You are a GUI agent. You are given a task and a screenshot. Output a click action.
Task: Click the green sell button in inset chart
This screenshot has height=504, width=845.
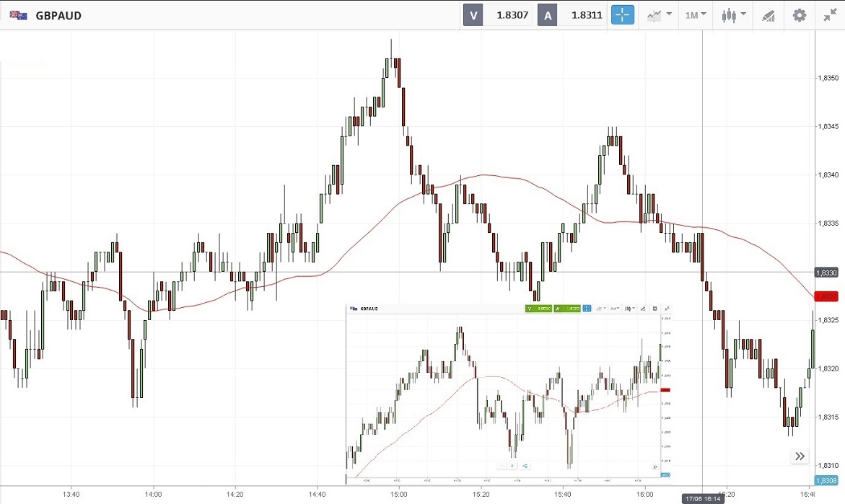point(538,309)
